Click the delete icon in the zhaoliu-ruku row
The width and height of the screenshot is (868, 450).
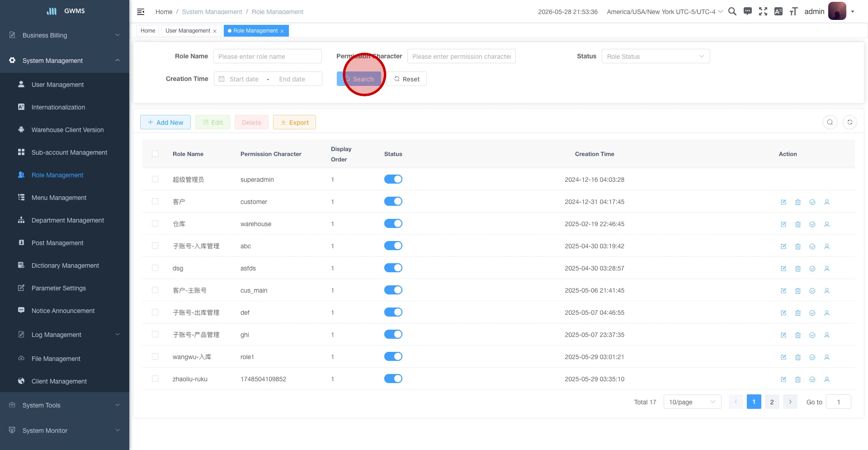point(798,379)
